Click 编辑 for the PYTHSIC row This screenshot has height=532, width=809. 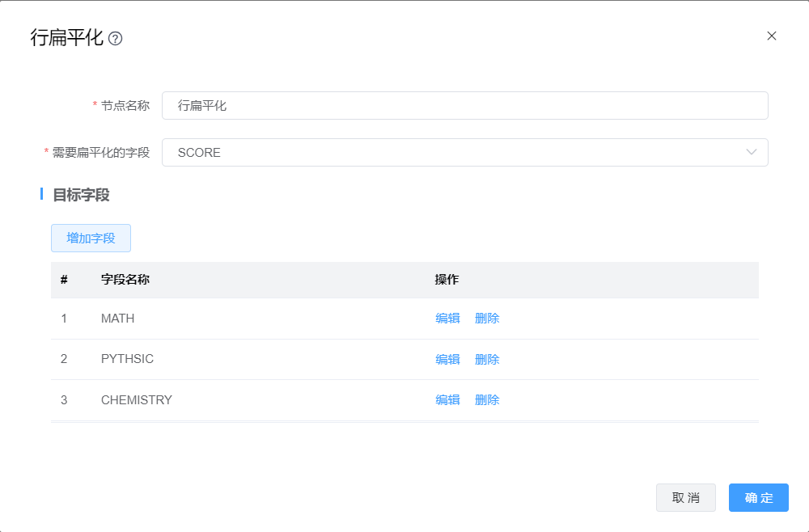[447, 359]
